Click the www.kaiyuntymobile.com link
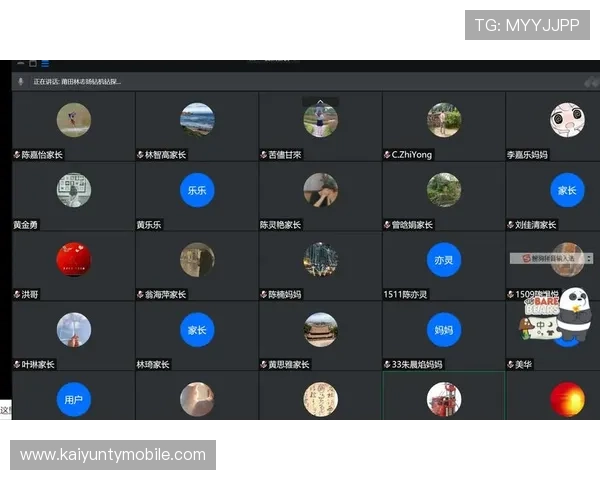 click(x=112, y=455)
